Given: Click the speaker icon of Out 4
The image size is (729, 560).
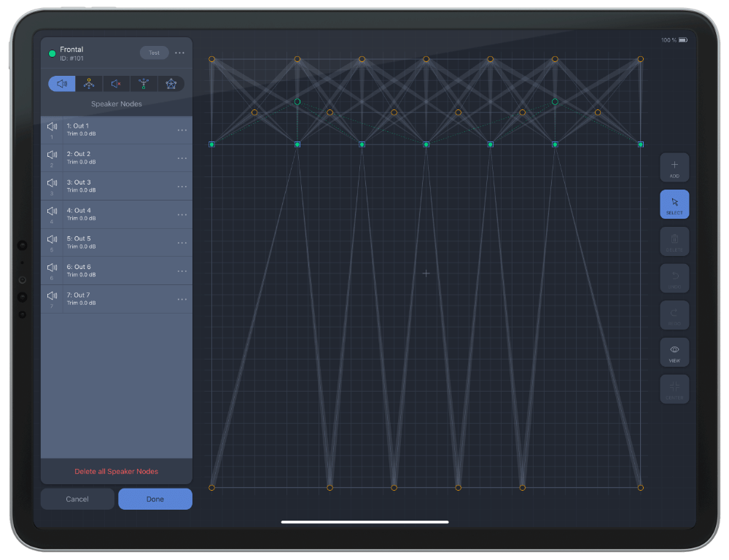Looking at the screenshot, I should point(52,211).
